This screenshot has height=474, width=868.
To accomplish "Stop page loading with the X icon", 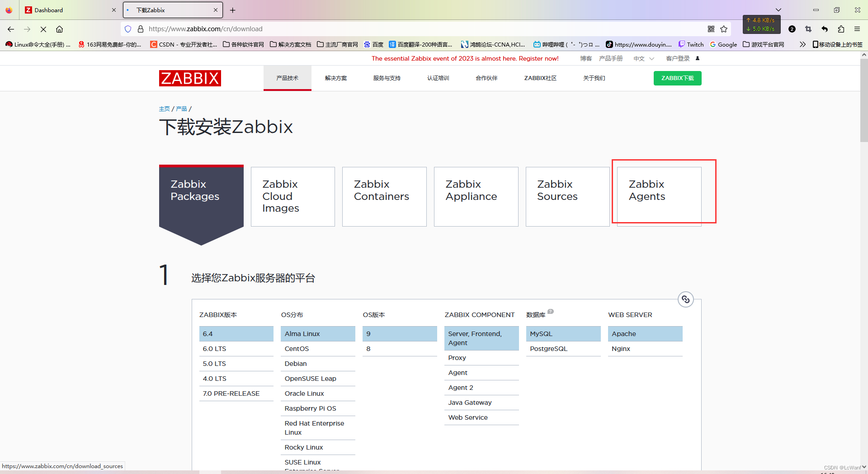I will point(43,29).
